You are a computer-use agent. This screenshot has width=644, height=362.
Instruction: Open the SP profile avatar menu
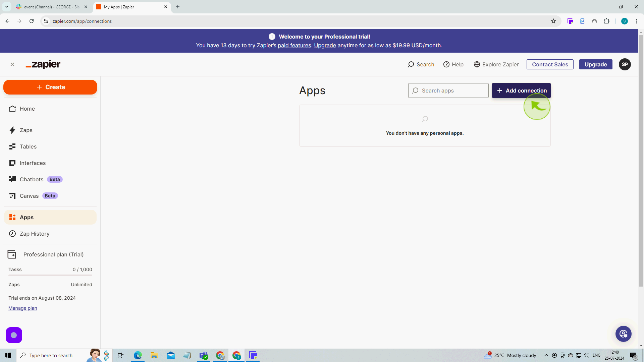pos(625,64)
